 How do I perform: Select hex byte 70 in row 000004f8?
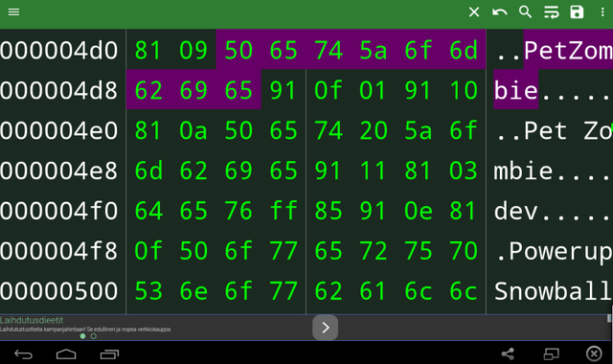point(464,251)
